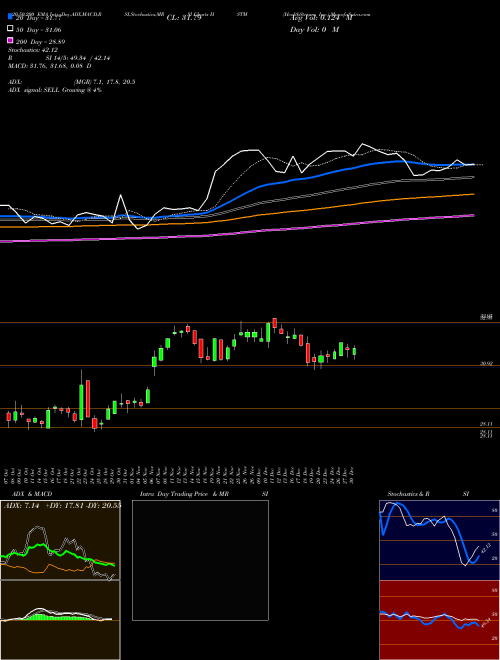This screenshot has width=500, height=660.
Task: Click the magenta 200 Day legend swatch
Action: [x=10, y=40]
